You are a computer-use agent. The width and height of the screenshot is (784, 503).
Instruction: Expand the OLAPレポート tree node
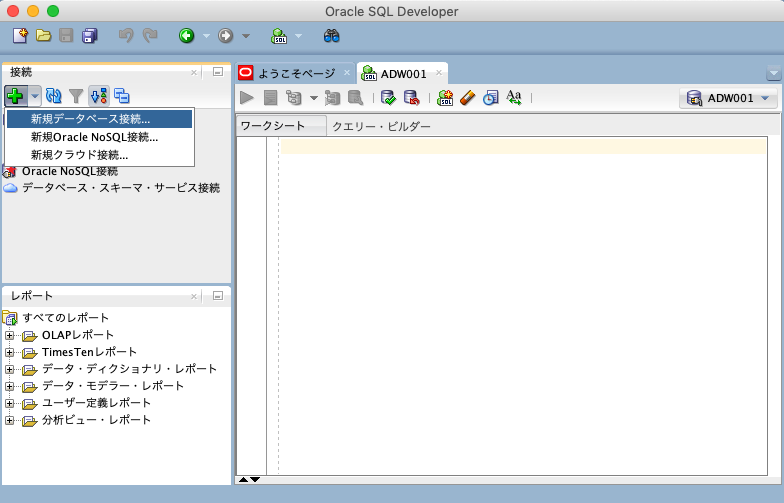(10, 335)
